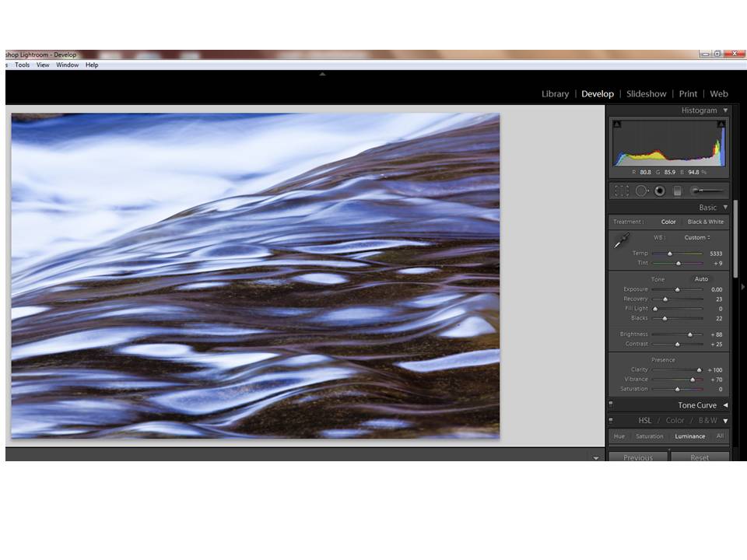
Task: Pick the White Balance eyedropper
Action: tap(621, 242)
